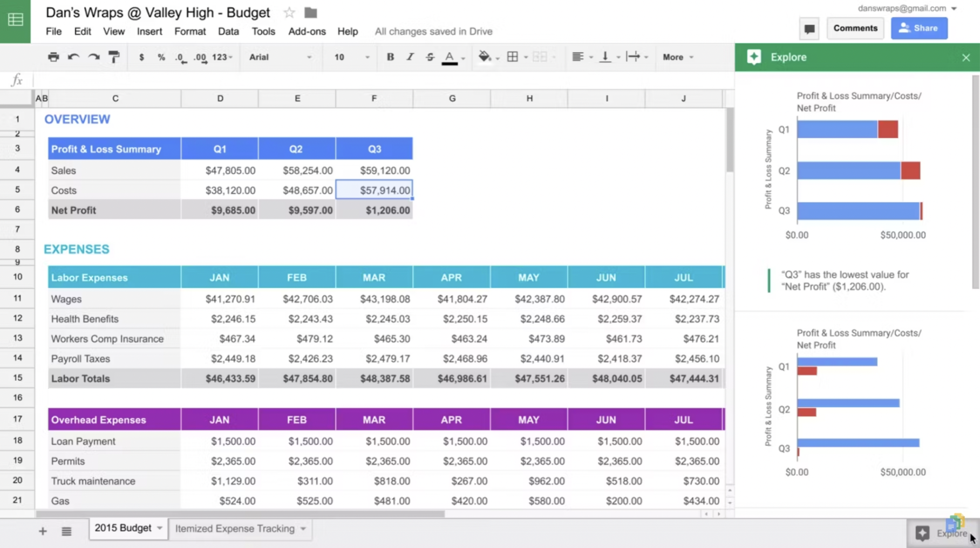
Task: Open the font size dropdown
Action: [x=350, y=57]
